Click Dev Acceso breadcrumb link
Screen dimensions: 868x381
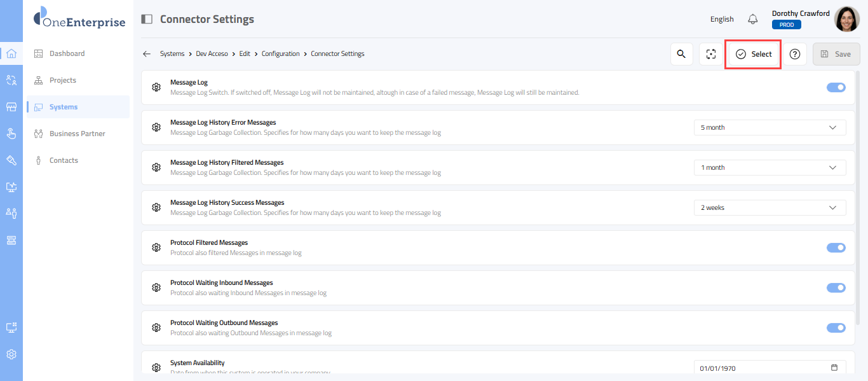point(212,54)
